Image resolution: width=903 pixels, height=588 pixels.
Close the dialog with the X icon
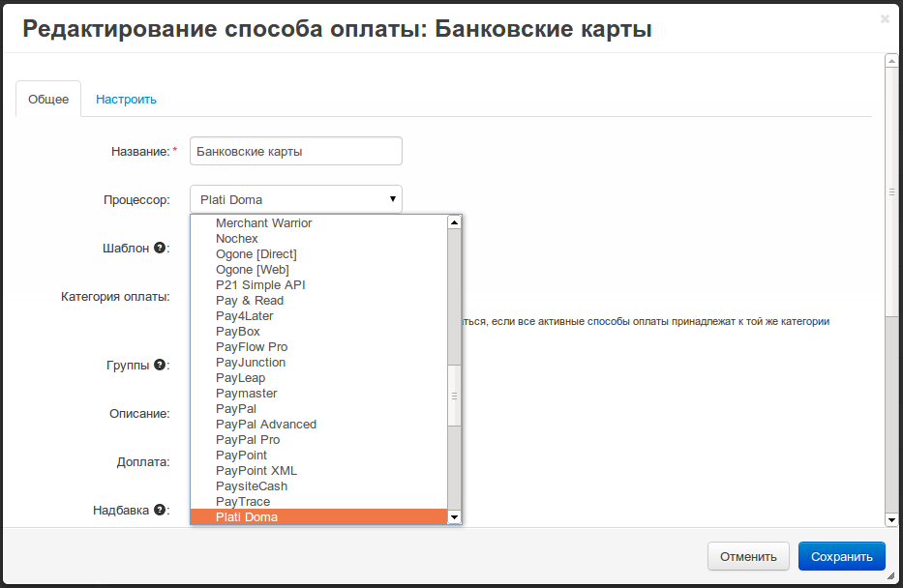point(885,18)
